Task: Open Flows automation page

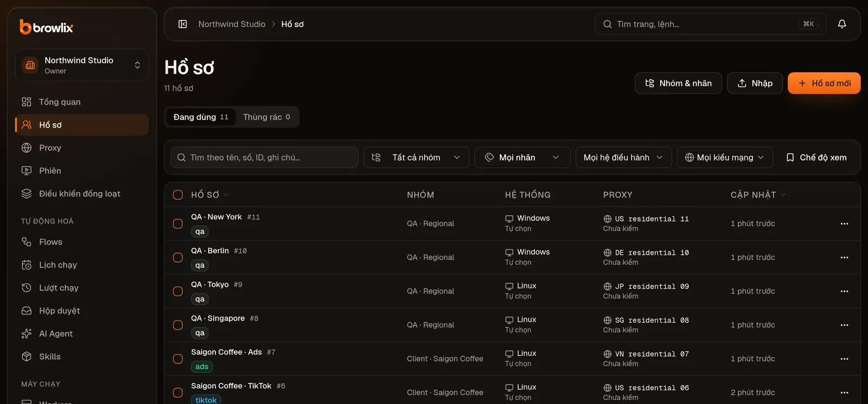Action: click(82, 242)
